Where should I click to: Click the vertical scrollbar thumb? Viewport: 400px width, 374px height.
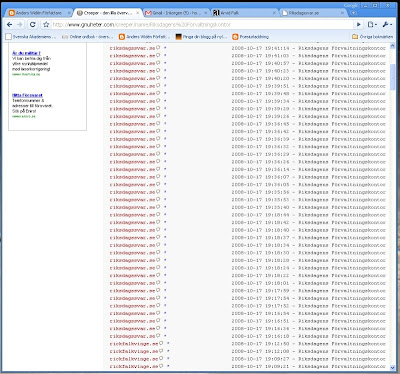coord(392,77)
